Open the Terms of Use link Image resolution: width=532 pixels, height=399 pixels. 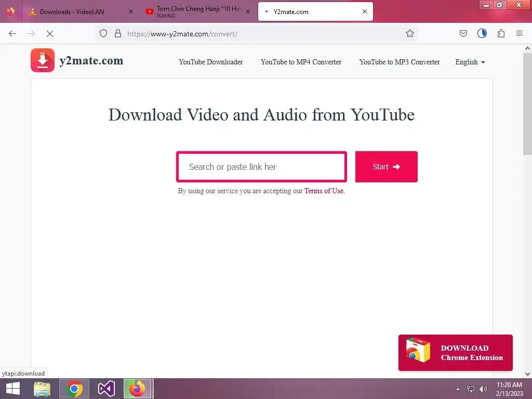[x=324, y=191]
